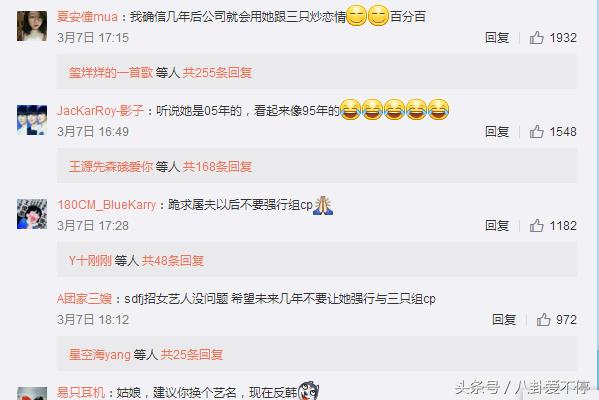Viewport: 599px width, 400px height.
Task: Expand 共25条回复 replies
Action: 191,355
